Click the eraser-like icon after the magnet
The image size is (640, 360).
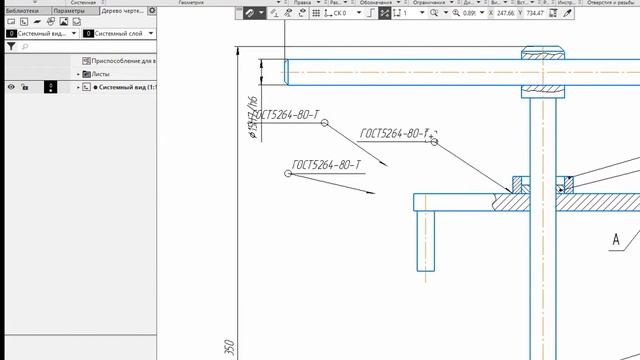(274, 13)
